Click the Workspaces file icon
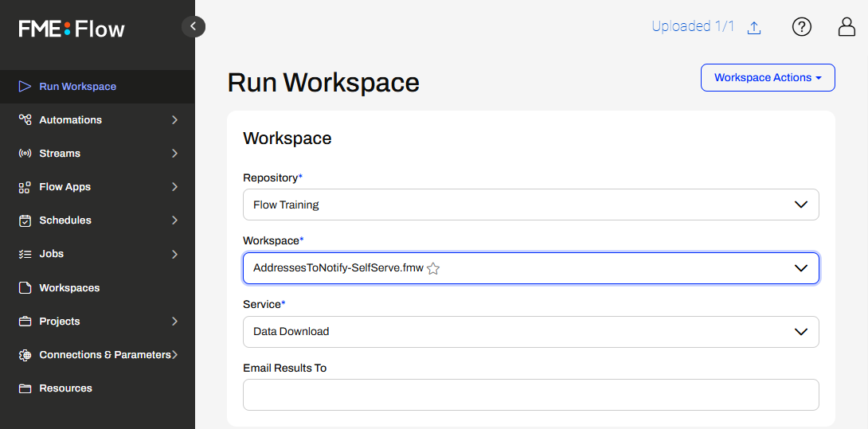 [25, 288]
